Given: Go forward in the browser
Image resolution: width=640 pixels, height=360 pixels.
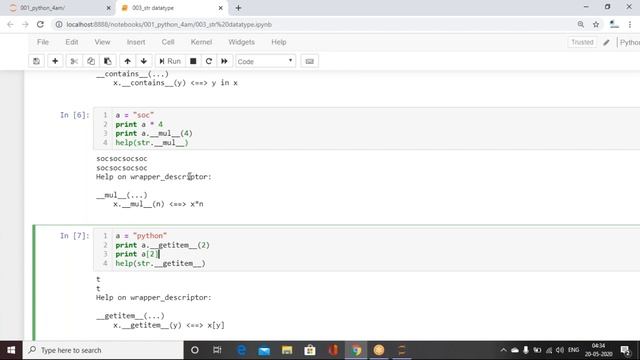Looking at the screenshot, I should click(25, 24).
